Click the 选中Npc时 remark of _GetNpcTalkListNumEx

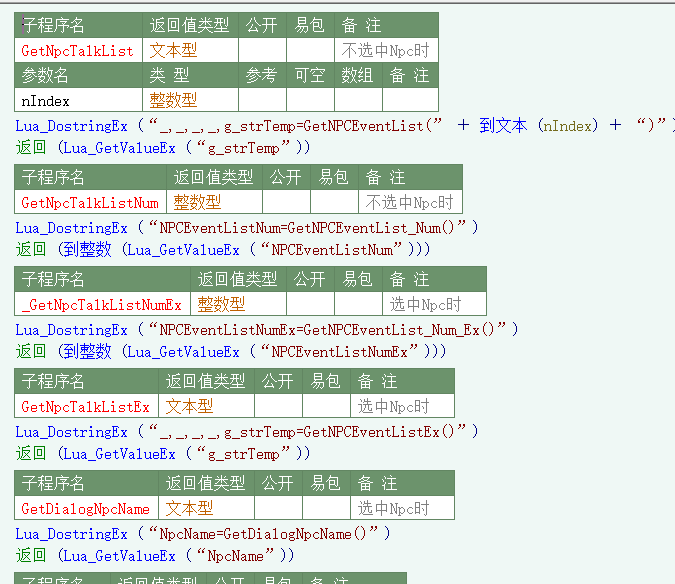pyautogui.click(x=425, y=304)
